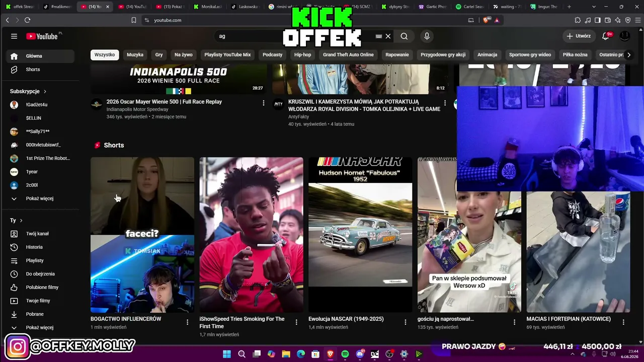The image size is (644, 362).
Task: Open Spotify from the taskbar
Action: click(345, 354)
